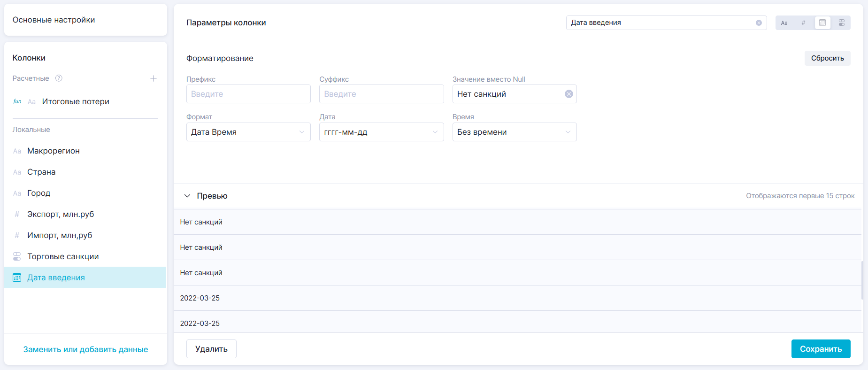868x370 pixels.
Task: Open the Формат dropdown showing Дата Время
Action: tap(248, 132)
